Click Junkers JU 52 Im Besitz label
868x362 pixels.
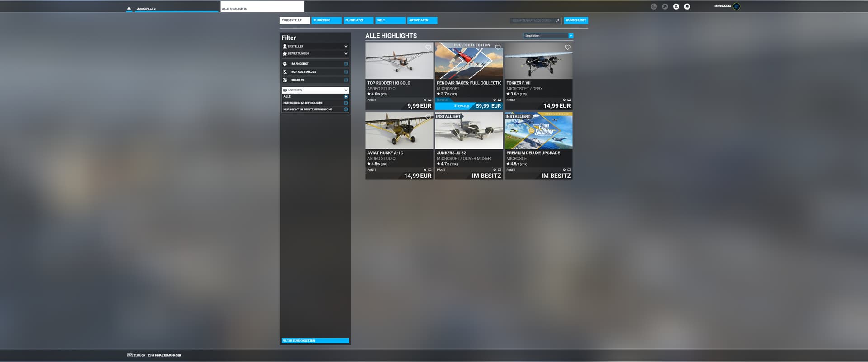[486, 176]
